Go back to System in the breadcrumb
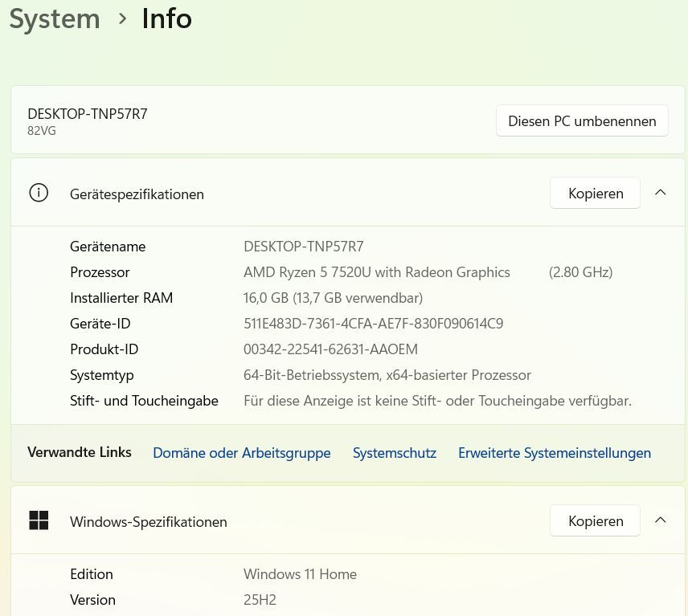The image size is (688, 616). click(x=55, y=18)
